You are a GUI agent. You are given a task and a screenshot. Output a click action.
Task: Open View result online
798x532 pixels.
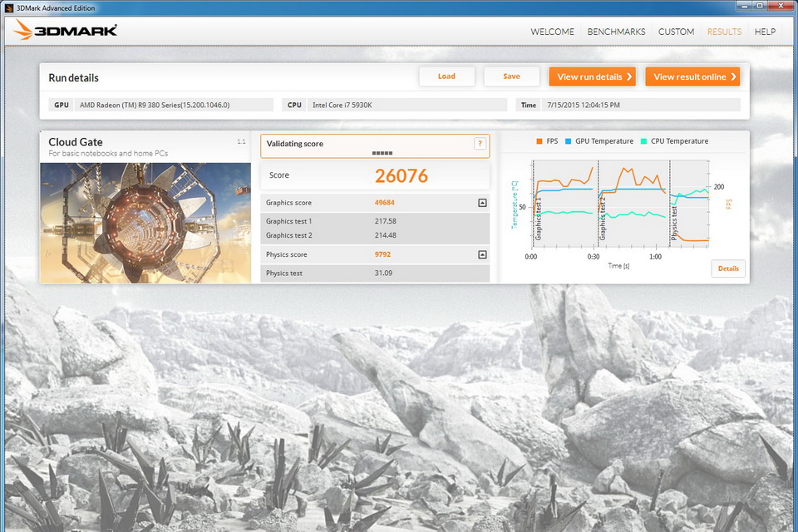[x=692, y=76]
